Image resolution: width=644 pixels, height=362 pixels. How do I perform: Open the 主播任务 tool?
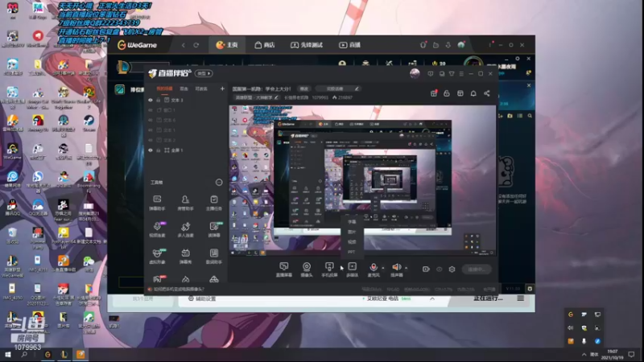[214, 203]
